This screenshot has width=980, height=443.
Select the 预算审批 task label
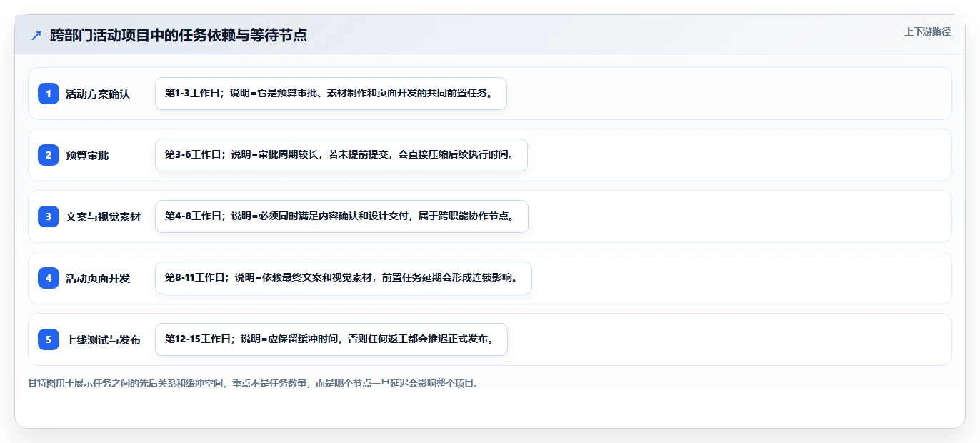[x=87, y=155]
